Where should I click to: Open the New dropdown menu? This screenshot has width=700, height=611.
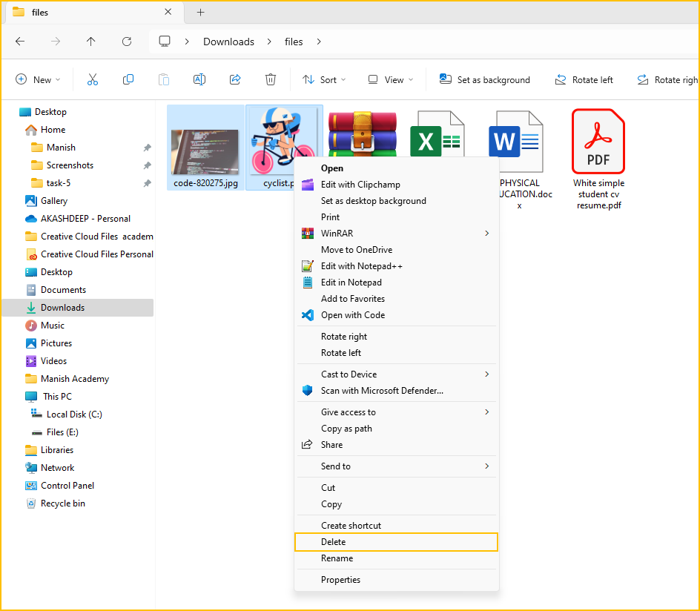pos(38,80)
